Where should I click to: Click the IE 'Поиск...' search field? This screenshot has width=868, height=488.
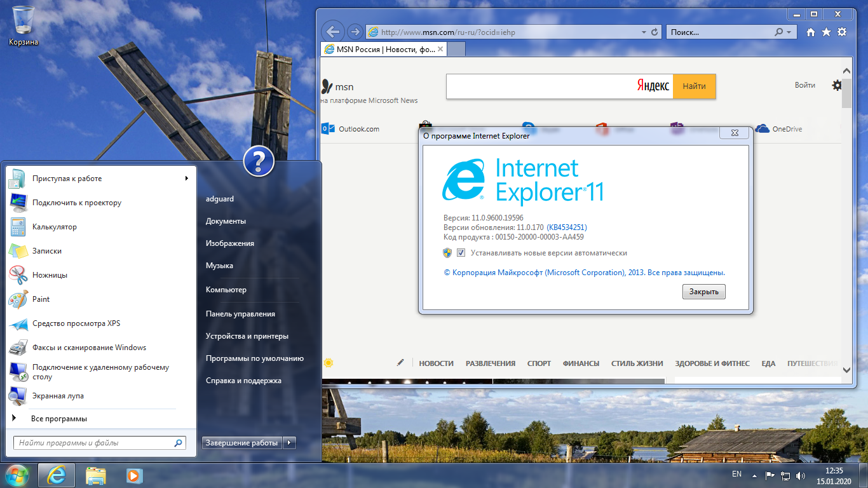coord(720,32)
